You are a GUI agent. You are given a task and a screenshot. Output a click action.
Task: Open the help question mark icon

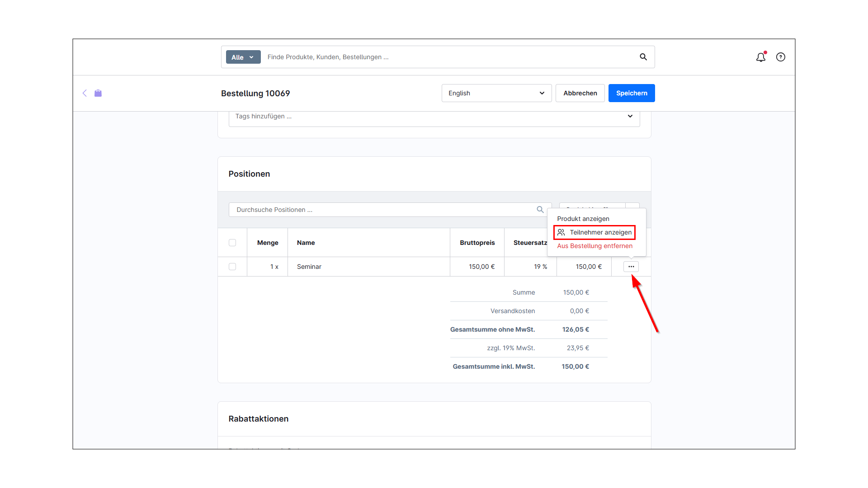pyautogui.click(x=781, y=57)
